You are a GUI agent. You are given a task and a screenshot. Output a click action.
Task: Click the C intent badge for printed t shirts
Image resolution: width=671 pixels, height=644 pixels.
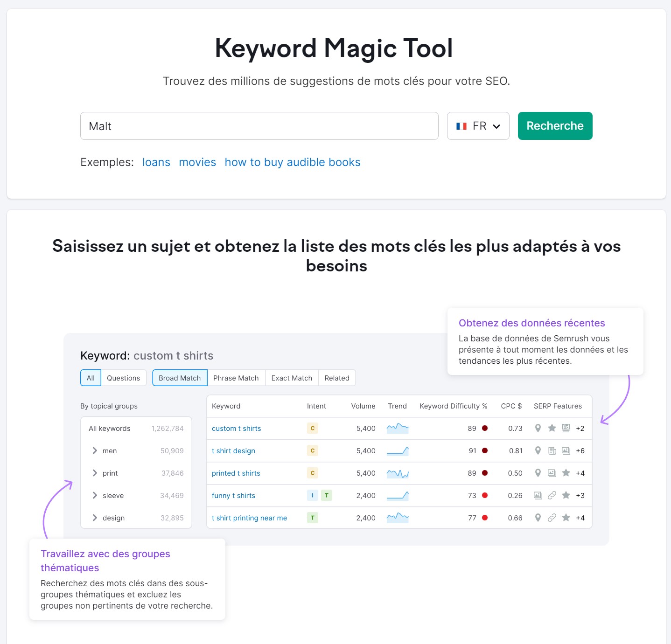313,473
